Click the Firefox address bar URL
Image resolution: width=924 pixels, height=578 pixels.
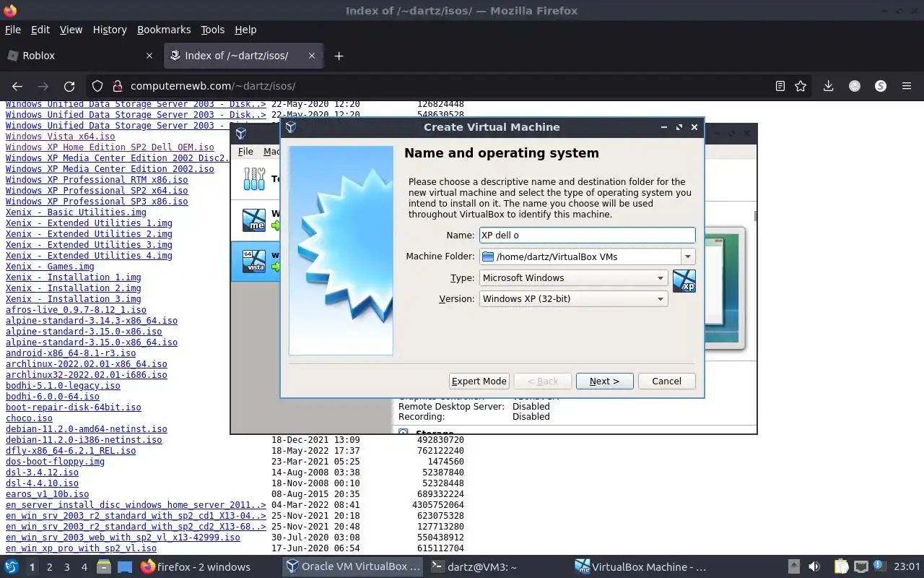[213, 86]
